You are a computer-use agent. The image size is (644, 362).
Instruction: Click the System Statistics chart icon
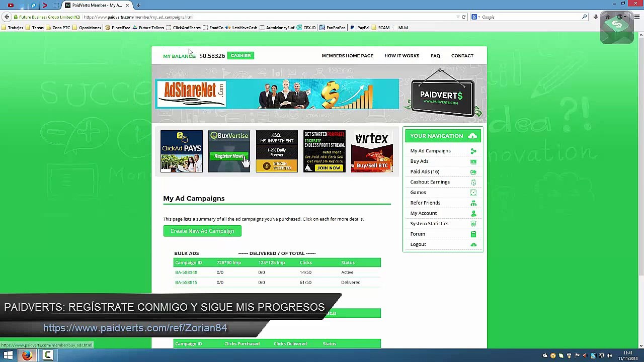[x=473, y=224]
